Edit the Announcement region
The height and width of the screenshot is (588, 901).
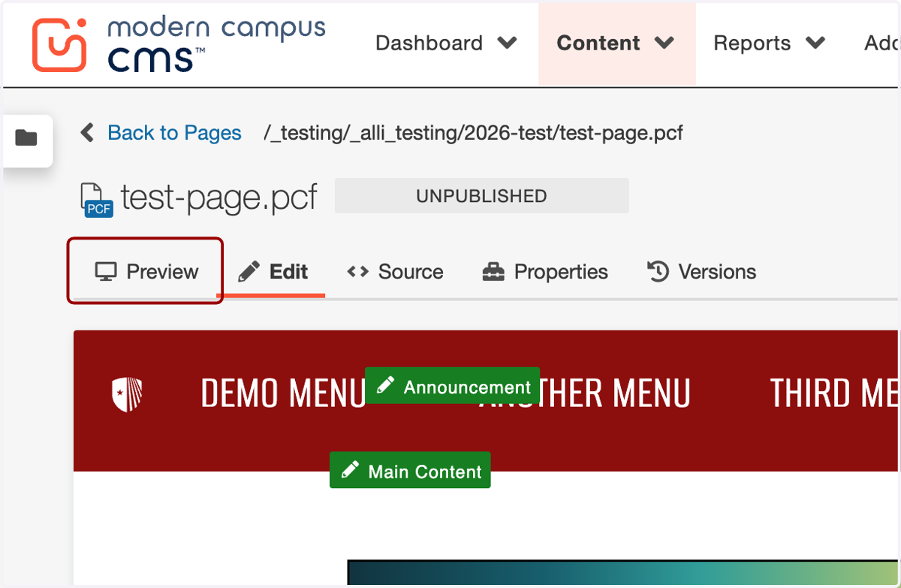(x=452, y=386)
